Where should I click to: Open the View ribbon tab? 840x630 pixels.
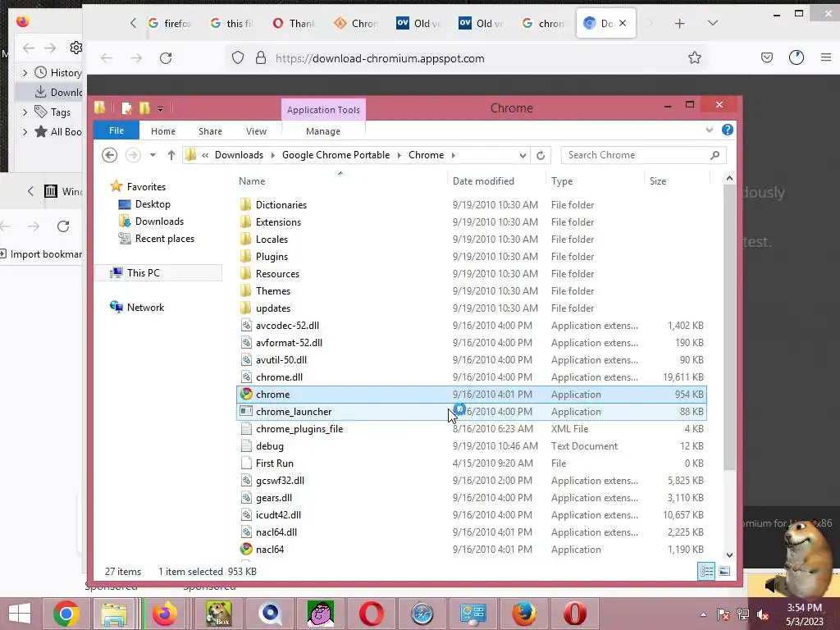coord(256,131)
